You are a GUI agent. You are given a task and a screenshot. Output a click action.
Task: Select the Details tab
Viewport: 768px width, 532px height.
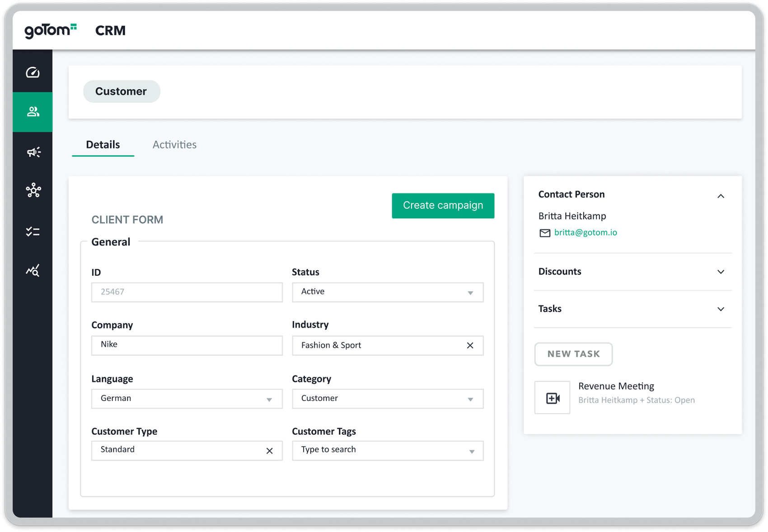tap(103, 145)
